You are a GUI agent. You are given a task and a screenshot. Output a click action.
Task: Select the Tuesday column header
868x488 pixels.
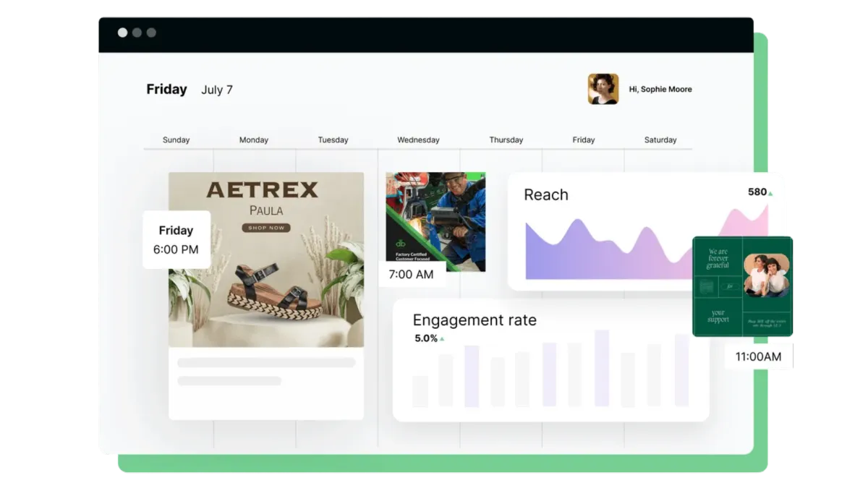click(333, 140)
